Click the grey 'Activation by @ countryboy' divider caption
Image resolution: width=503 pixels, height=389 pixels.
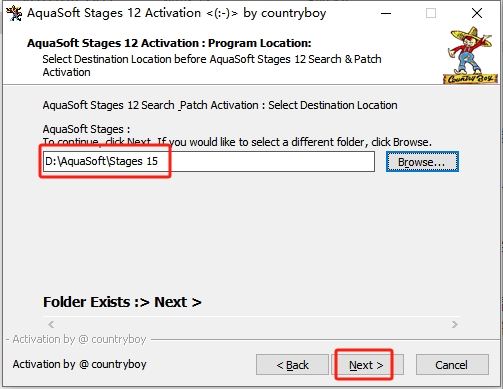pos(79,339)
